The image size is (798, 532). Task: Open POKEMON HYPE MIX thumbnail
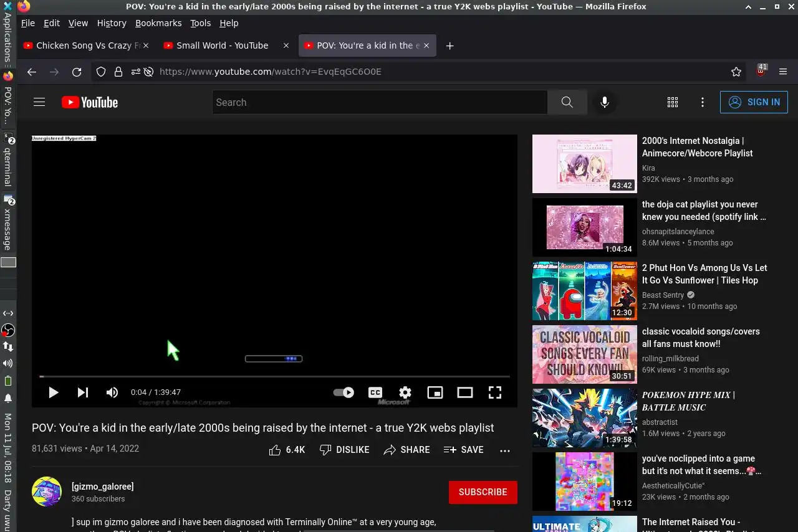point(585,418)
